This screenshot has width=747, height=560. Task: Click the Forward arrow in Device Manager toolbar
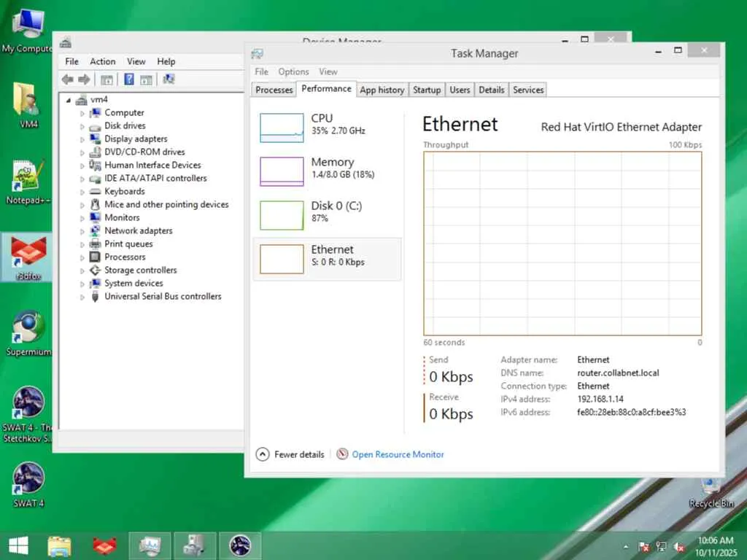tap(84, 79)
